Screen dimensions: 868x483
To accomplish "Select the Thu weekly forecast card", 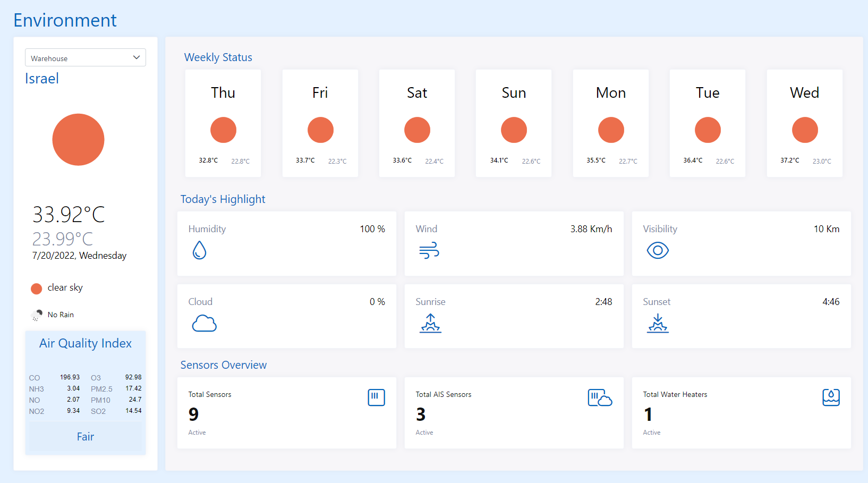I will (x=223, y=123).
